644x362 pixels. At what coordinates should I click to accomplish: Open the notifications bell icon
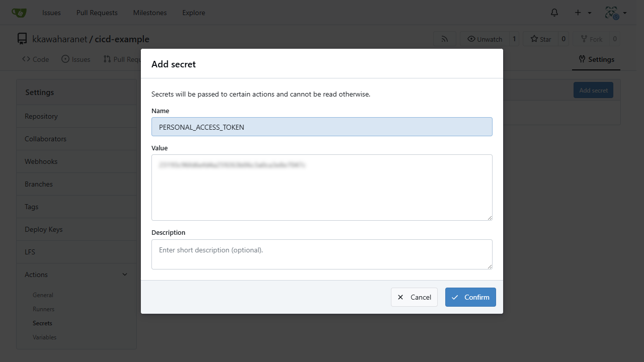554,13
